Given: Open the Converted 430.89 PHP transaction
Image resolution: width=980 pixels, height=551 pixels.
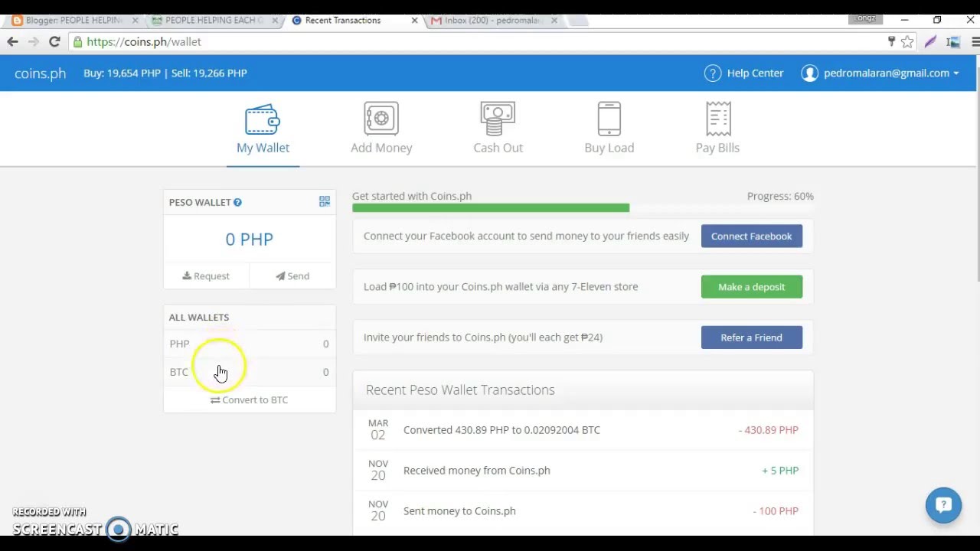Looking at the screenshot, I should tap(583, 430).
